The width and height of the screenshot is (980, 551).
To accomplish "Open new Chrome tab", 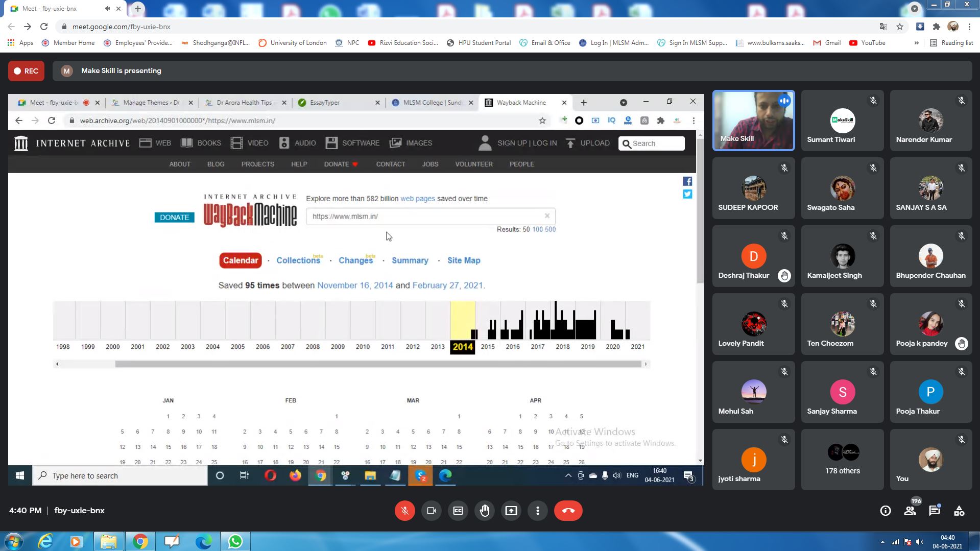I will point(138,9).
